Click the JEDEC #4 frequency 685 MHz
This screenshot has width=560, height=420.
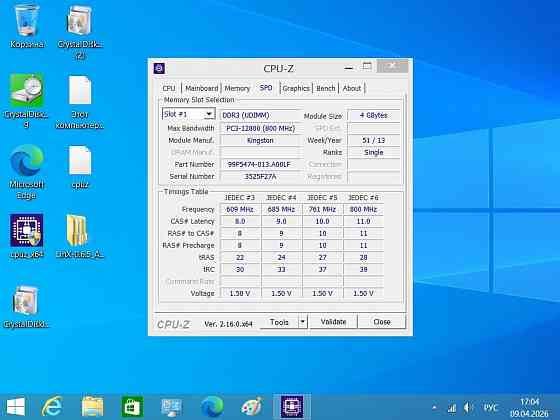(x=281, y=209)
